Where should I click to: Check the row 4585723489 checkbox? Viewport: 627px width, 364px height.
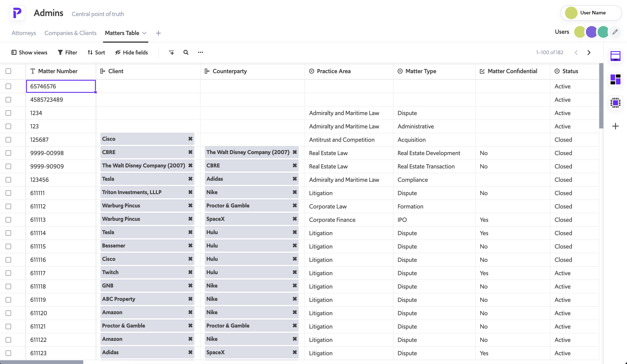click(x=9, y=100)
